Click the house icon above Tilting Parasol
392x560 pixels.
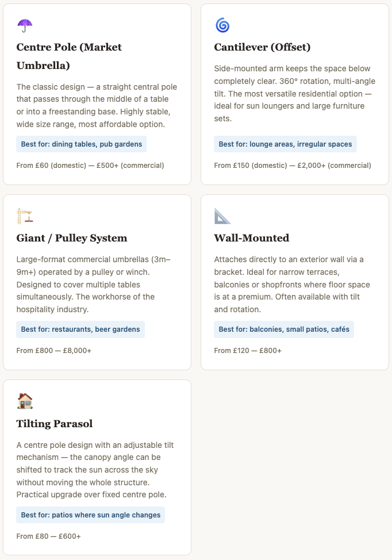[25, 401]
